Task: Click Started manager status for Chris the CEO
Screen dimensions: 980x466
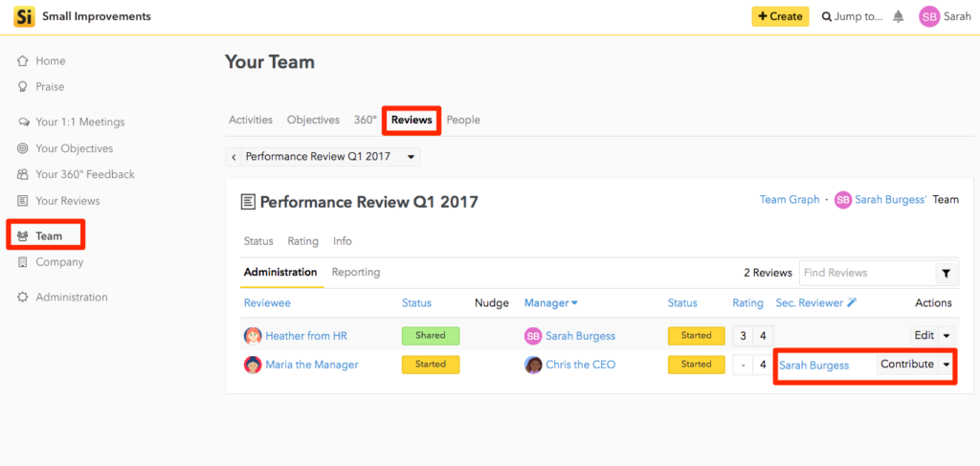Action: click(697, 365)
